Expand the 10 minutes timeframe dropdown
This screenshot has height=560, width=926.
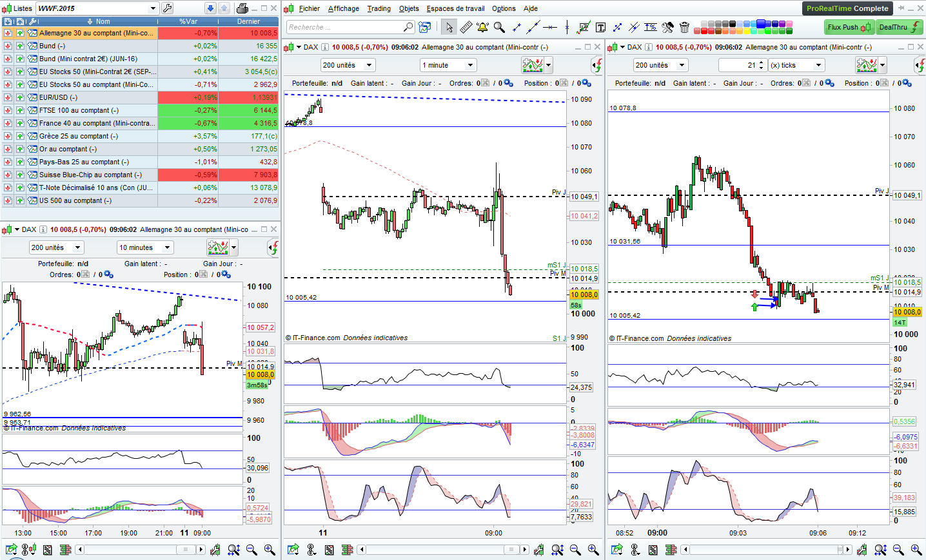(x=167, y=247)
